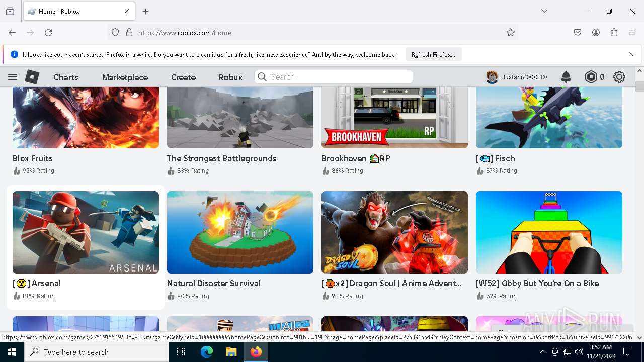
Task: View site security lock info
Action: pyautogui.click(x=129, y=33)
